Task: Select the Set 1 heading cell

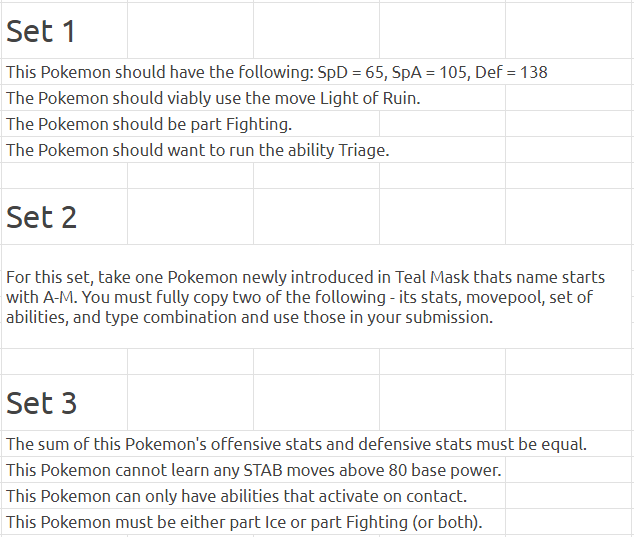Action: click(64, 31)
